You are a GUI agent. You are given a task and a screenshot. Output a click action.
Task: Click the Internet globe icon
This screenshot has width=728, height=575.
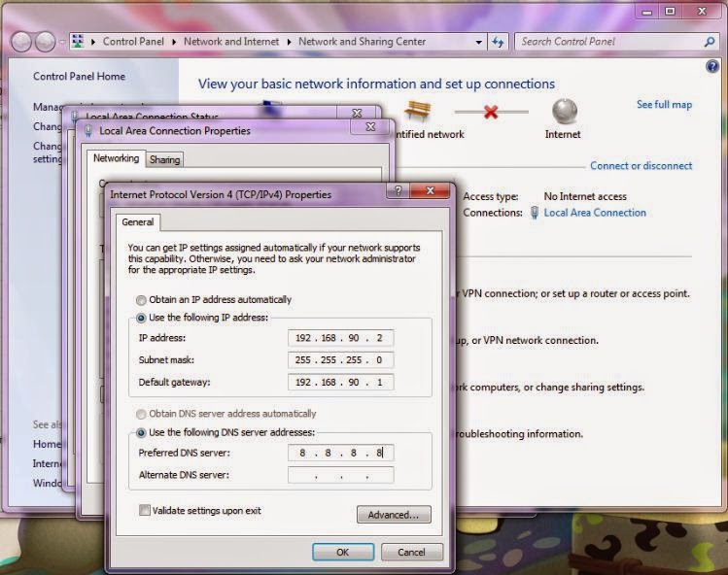565,112
